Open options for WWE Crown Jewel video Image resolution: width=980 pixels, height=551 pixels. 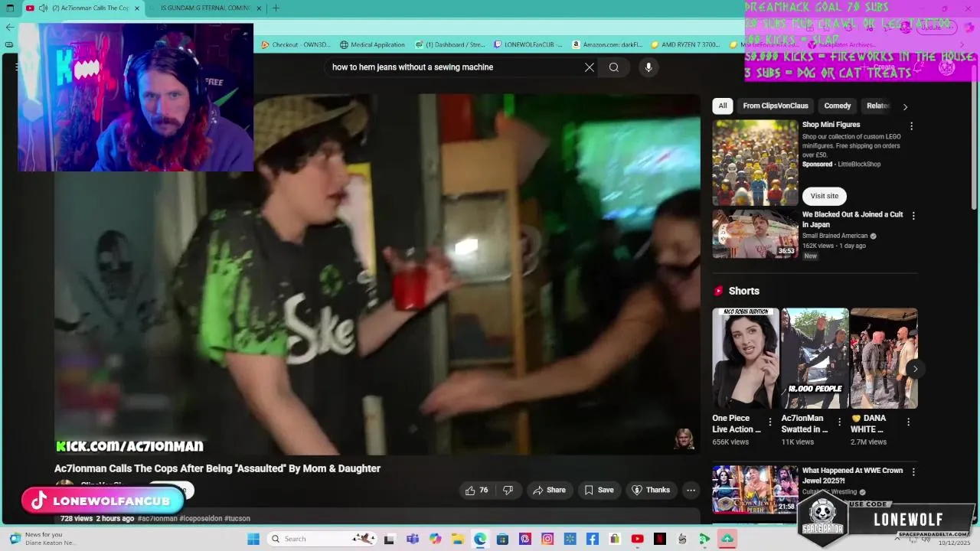point(913,472)
